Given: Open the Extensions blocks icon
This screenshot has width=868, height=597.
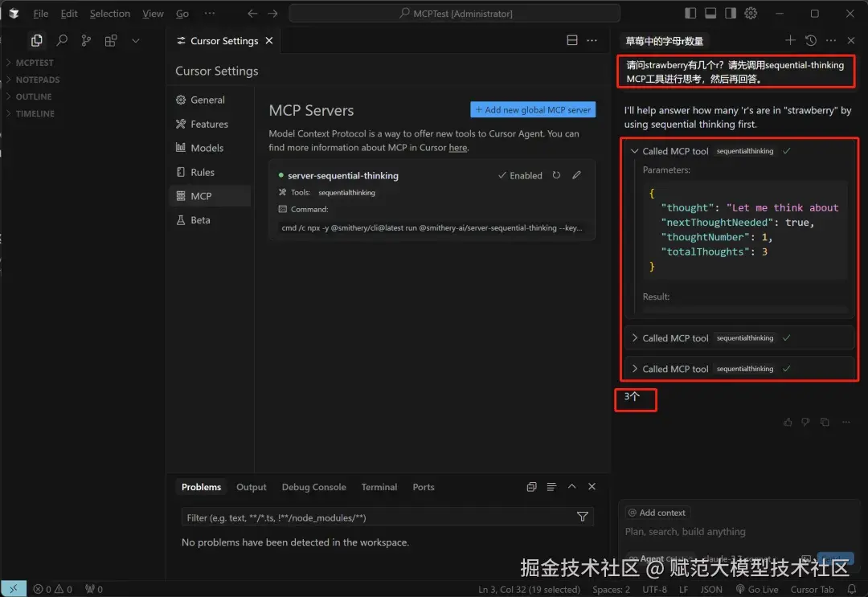Looking at the screenshot, I should [x=111, y=40].
